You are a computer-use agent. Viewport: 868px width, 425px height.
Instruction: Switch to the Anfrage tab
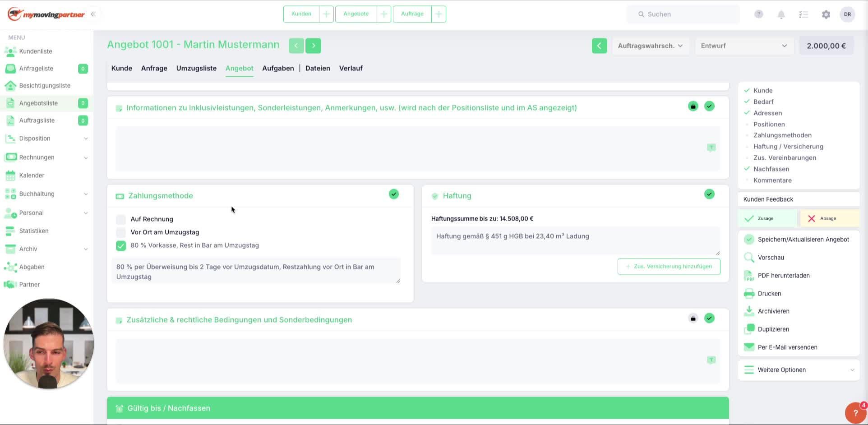(x=154, y=68)
